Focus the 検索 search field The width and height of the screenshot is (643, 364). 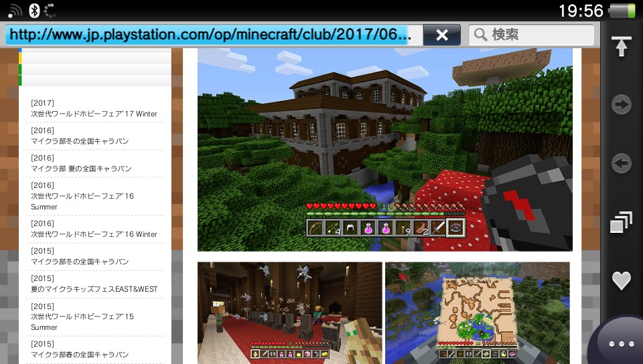531,35
